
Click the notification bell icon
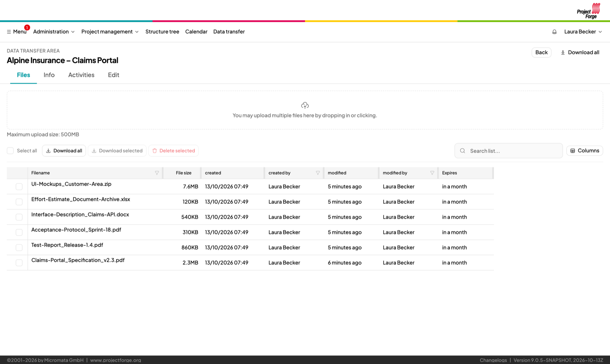[554, 32]
